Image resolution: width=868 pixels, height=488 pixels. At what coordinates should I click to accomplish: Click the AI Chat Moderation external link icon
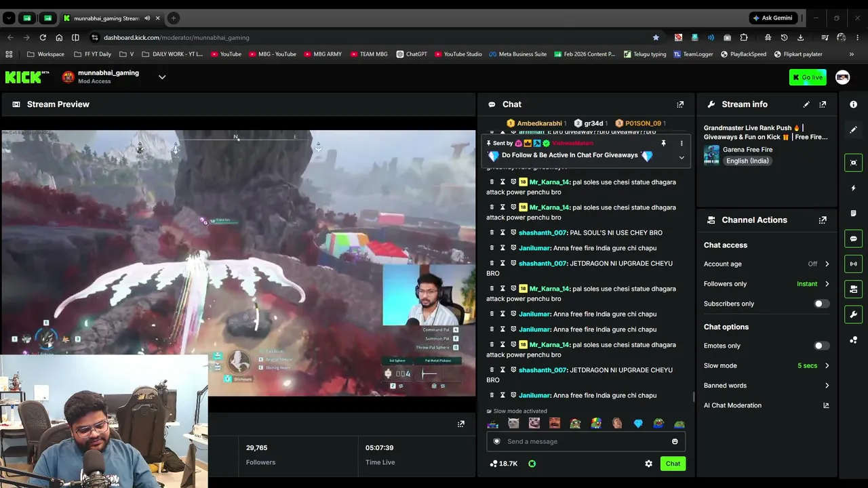826,405
